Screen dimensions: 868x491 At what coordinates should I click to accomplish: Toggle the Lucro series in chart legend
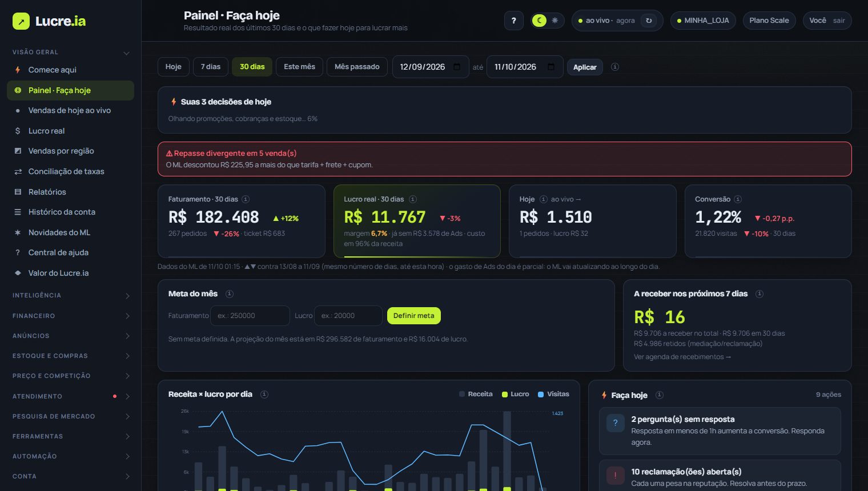[x=515, y=394]
